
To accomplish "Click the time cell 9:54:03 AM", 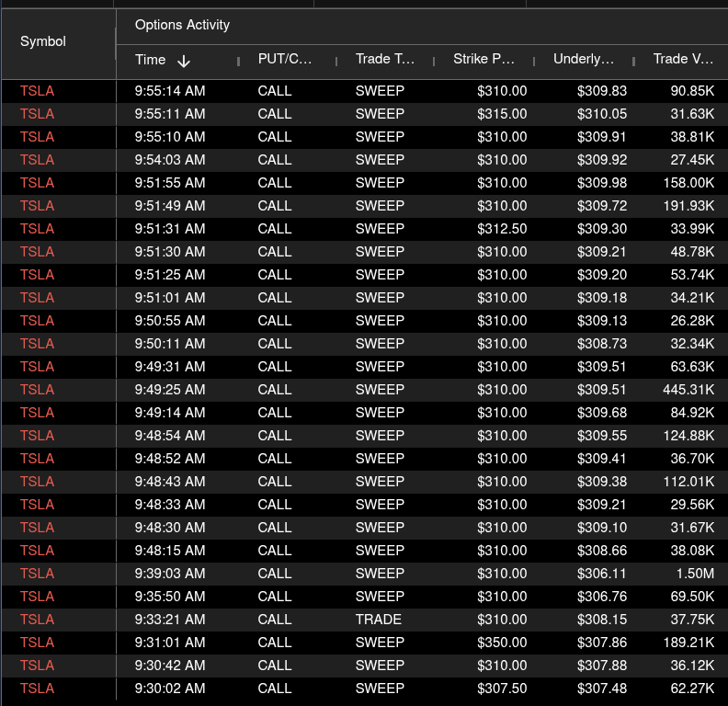I will point(170,160).
